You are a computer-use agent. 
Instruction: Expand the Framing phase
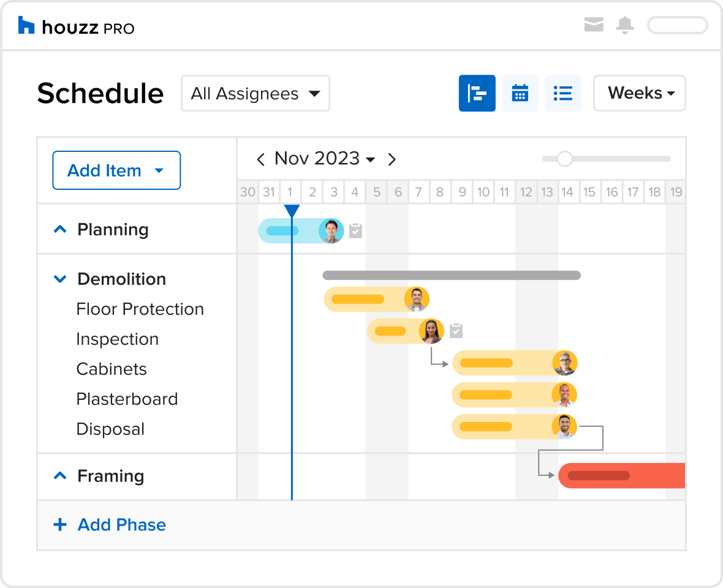pos(60,475)
